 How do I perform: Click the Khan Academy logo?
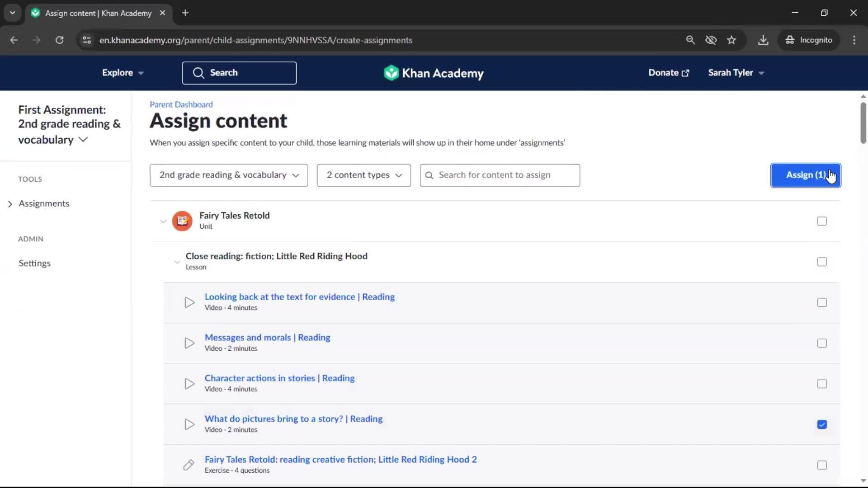pos(434,73)
